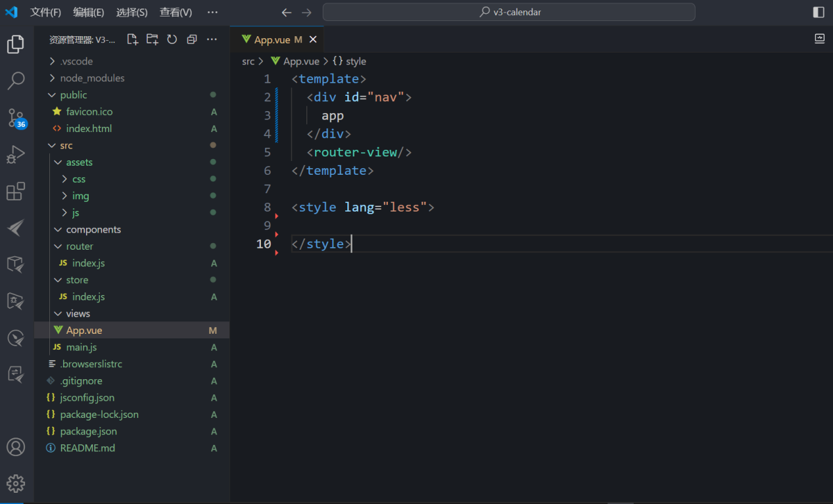Close the App.vue editor tab
This screenshot has width=833, height=504.
tap(313, 40)
